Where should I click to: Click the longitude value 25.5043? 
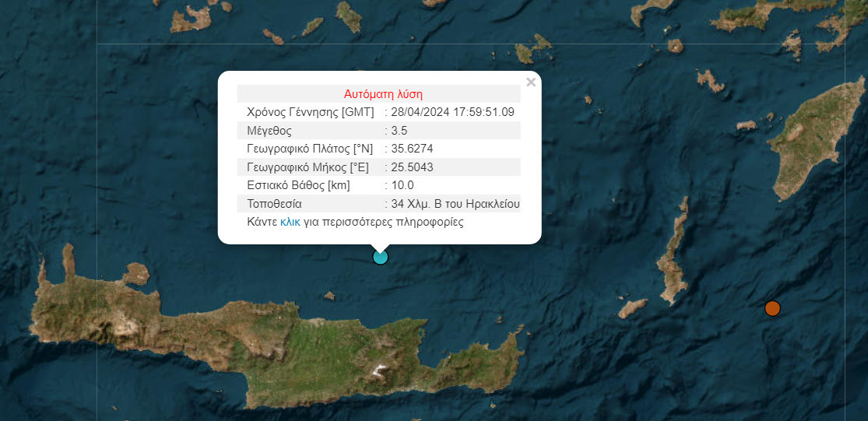pyautogui.click(x=413, y=167)
